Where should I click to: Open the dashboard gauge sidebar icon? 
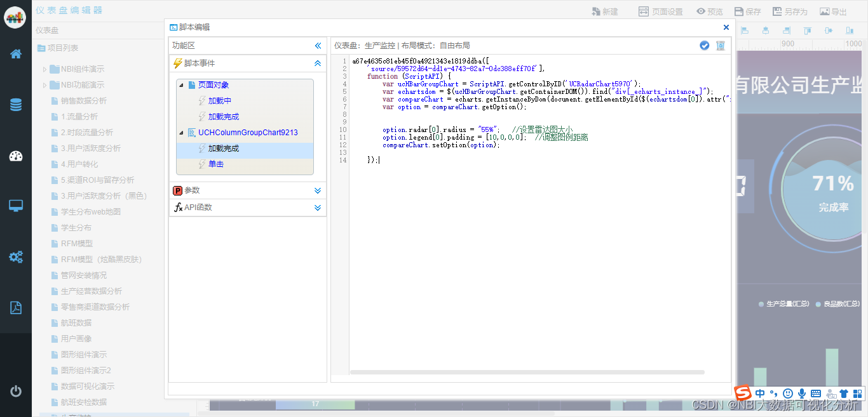click(x=16, y=156)
